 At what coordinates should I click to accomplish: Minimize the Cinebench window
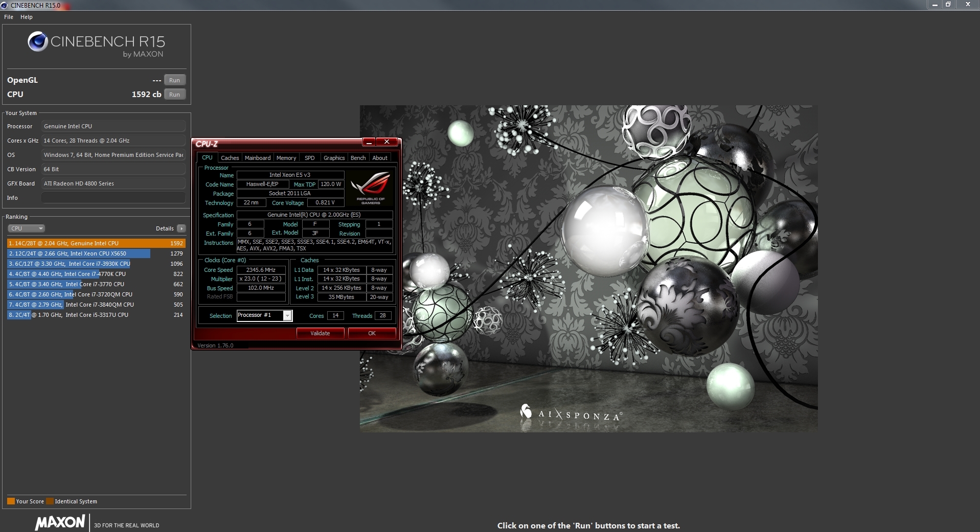(x=935, y=5)
